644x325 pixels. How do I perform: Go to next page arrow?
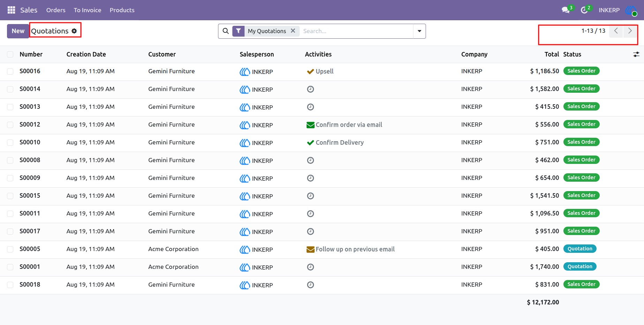click(630, 31)
